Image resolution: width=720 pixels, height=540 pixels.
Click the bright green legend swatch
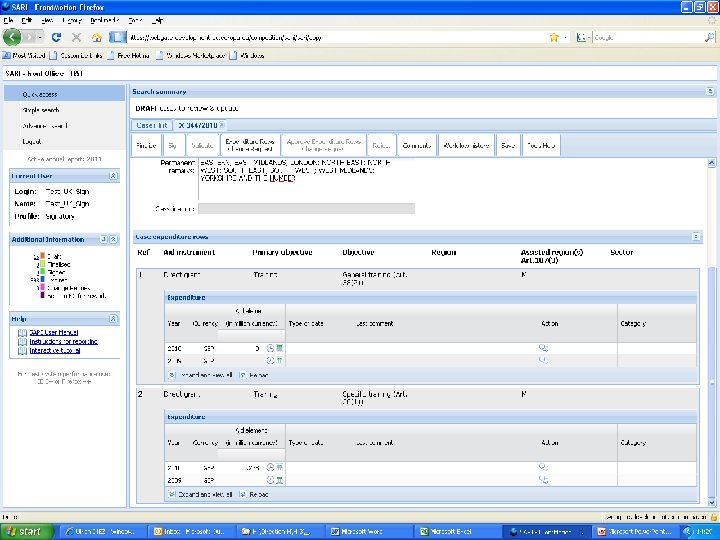(42, 272)
